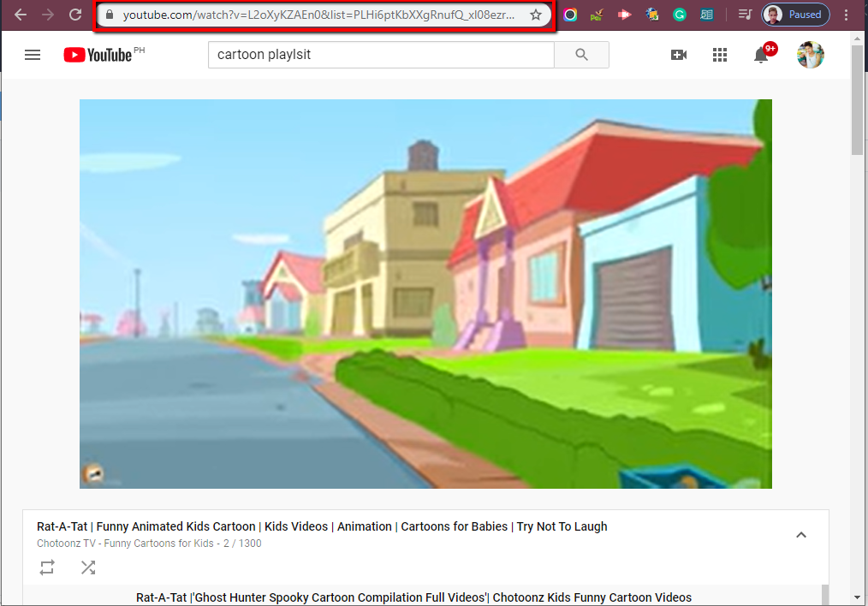The image size is (868, 606).
Task: Open the YouTube hamburger guide menu
Action: tap(33, 55)
